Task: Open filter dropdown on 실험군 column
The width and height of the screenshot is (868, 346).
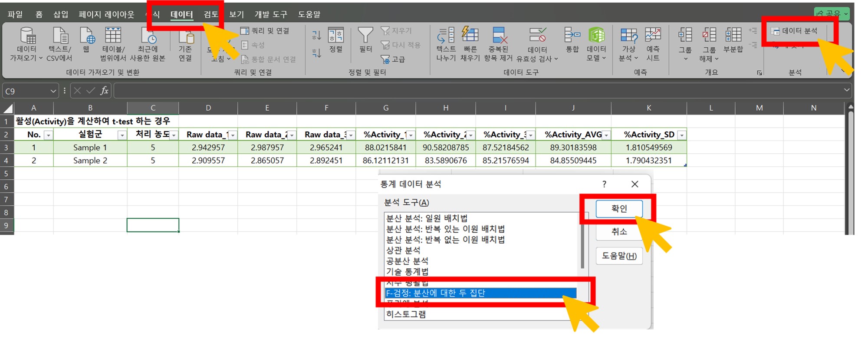Action: pos(122,135)
